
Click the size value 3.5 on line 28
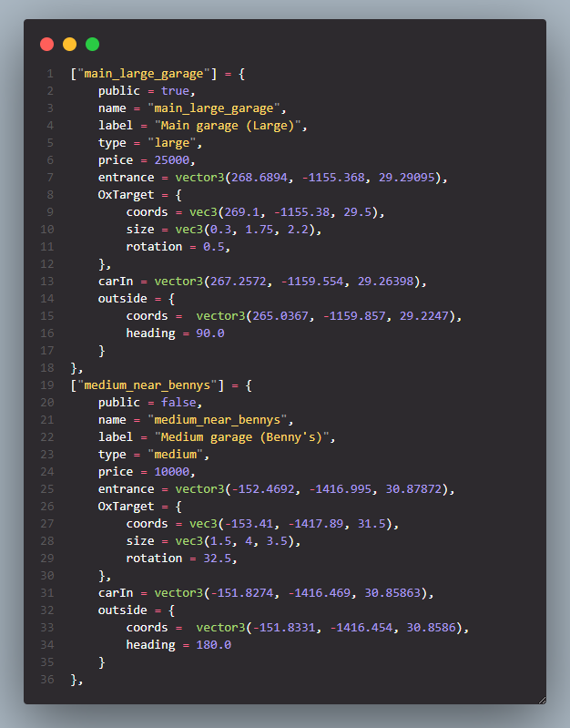click(277, 541)
